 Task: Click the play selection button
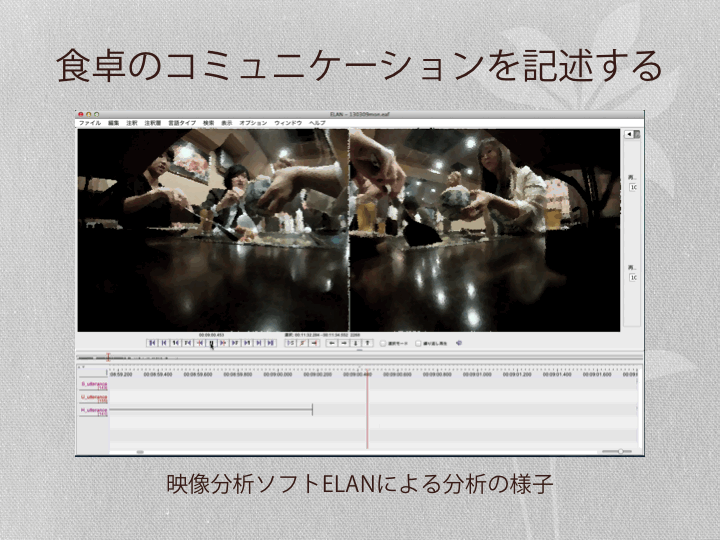291,343
